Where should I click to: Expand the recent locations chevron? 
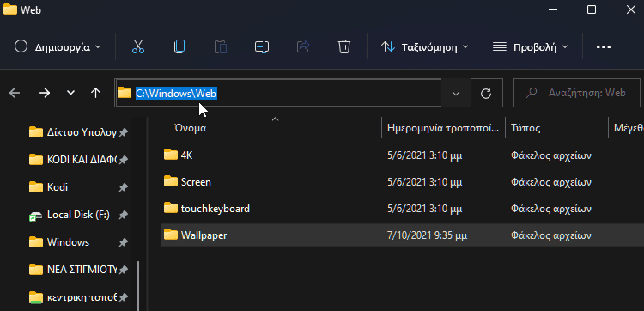click(70, 93)
